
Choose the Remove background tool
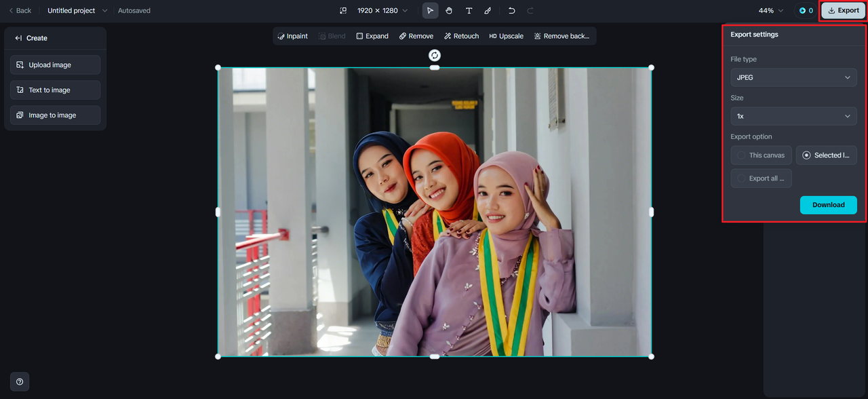point(561,36)
